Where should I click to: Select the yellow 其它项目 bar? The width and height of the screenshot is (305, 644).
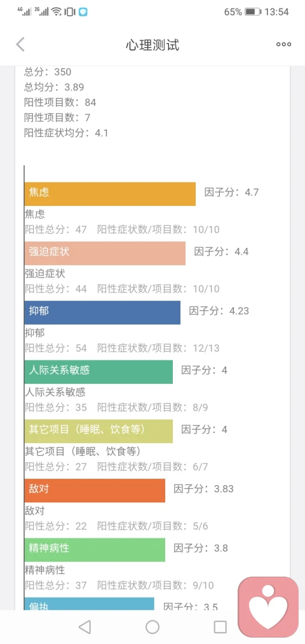[98, 431]
